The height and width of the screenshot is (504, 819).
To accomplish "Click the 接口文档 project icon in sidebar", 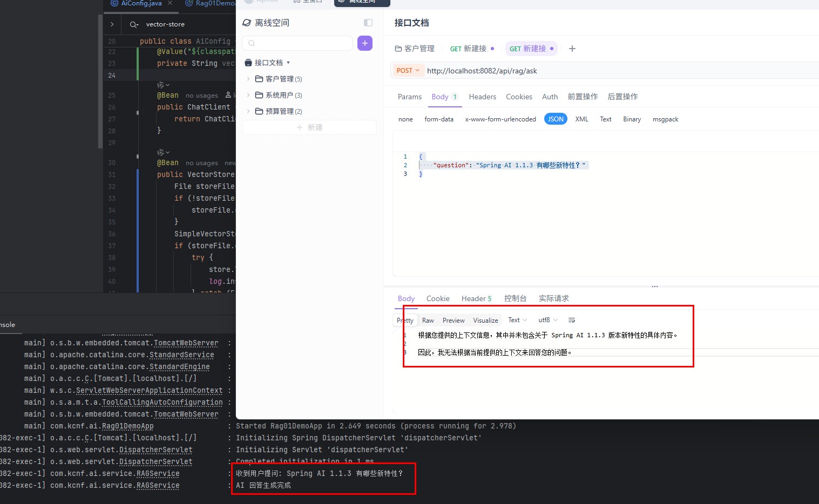I will tap(248, 63).
